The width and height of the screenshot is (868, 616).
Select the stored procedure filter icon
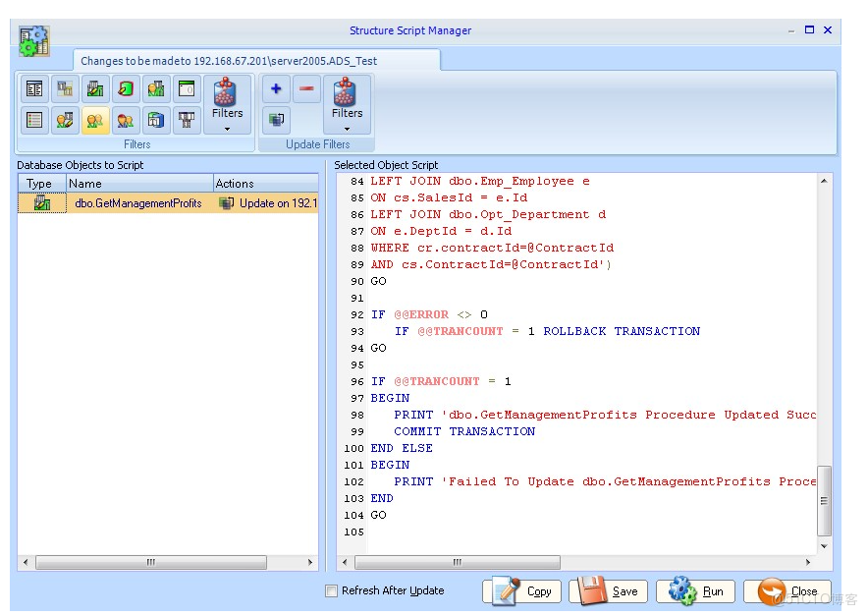(96, 88)
